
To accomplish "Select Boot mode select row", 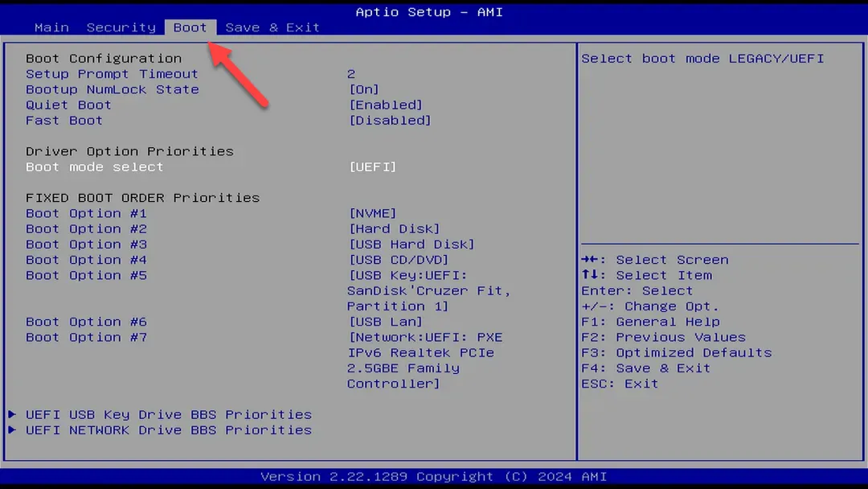I will point(95,166).
